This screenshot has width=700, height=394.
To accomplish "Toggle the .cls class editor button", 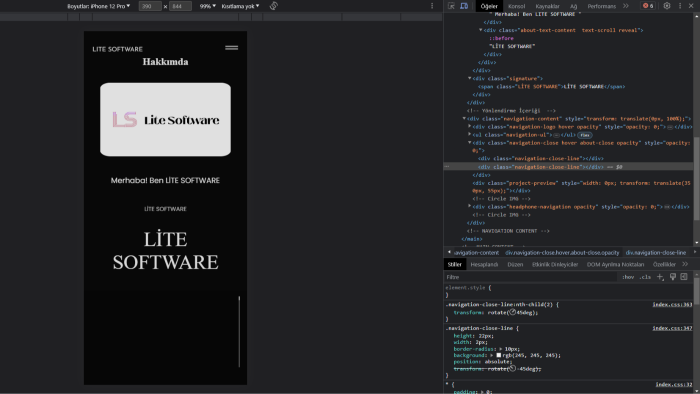I will coord(645,277).
